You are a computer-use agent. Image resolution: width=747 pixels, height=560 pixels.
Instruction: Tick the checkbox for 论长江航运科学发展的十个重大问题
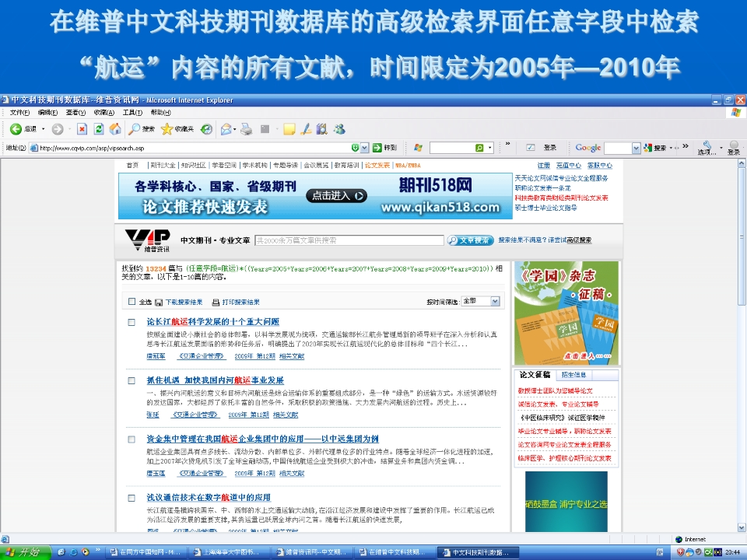pos(132,322)
